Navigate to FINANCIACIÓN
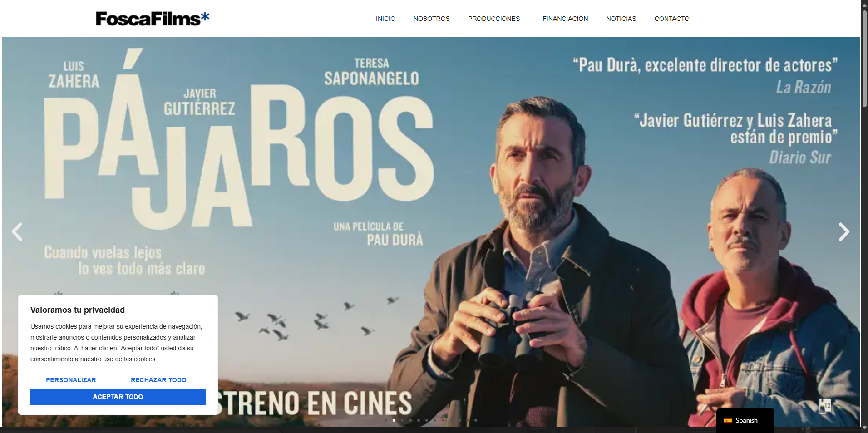868x433 pixels. click(x=565, y=19)
